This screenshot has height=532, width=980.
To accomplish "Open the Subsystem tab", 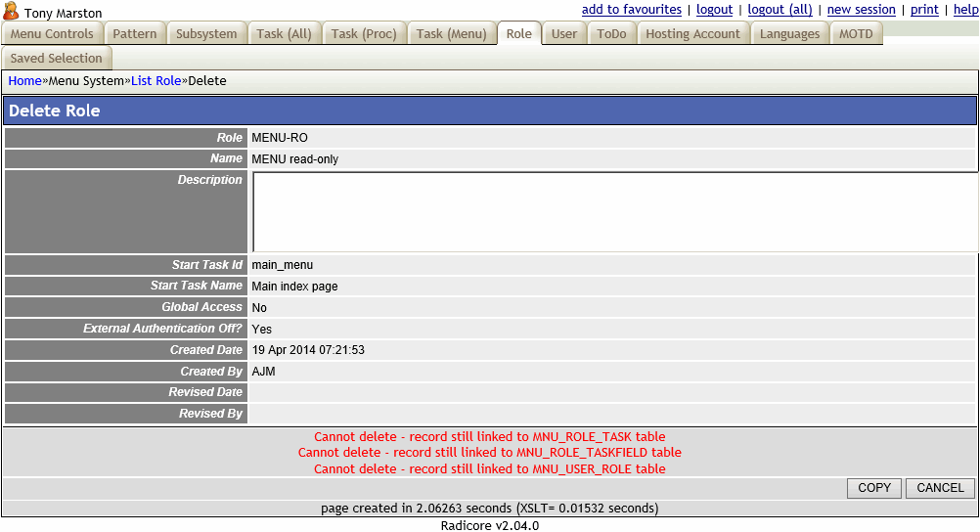I will (x=206, y=34).
